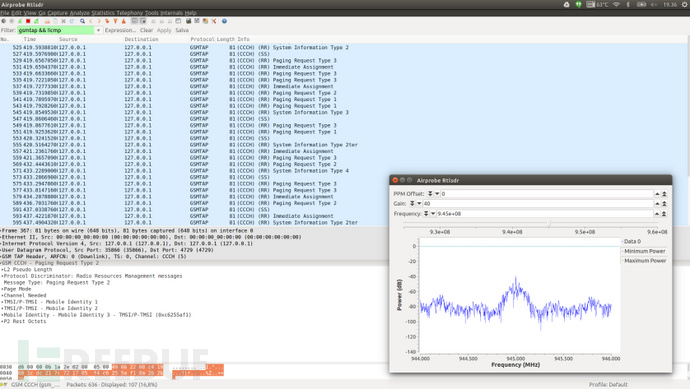Screen dimensions: 690x389
Task: Click the Gain value input field
Action: [x=538, y=204]
